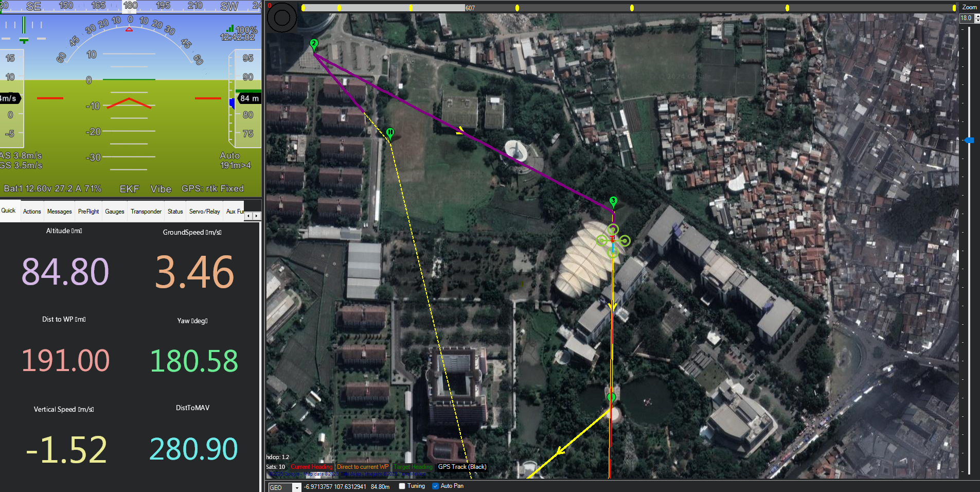Click the green quadcopter icon on the map

(612, 239)
